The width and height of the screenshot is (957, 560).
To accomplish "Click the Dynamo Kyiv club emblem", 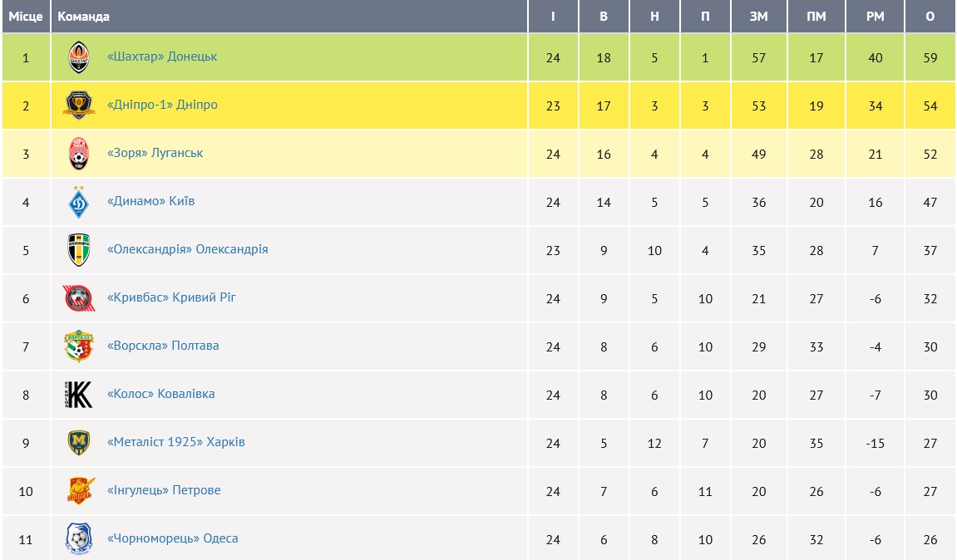I will [x=79, y=202].
